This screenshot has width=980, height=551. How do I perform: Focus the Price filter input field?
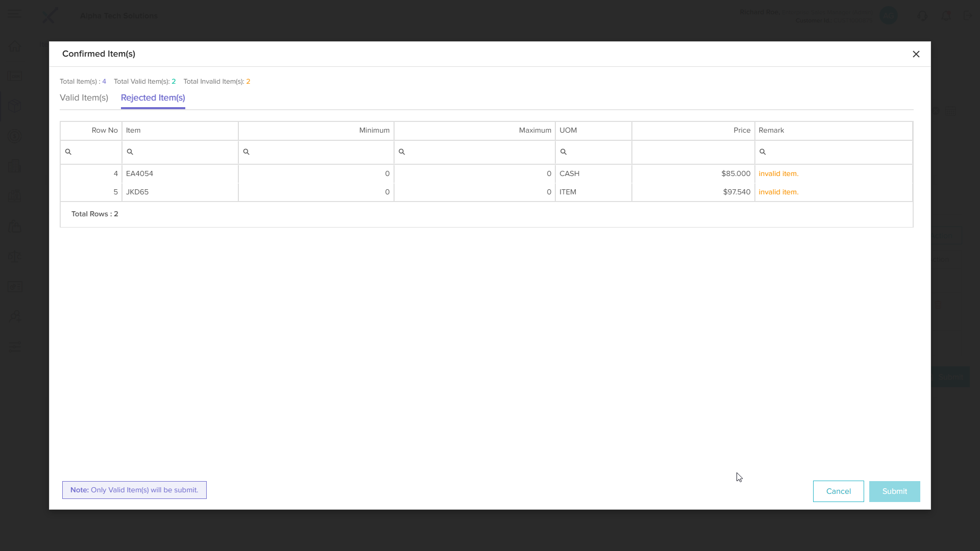(693, 152)
